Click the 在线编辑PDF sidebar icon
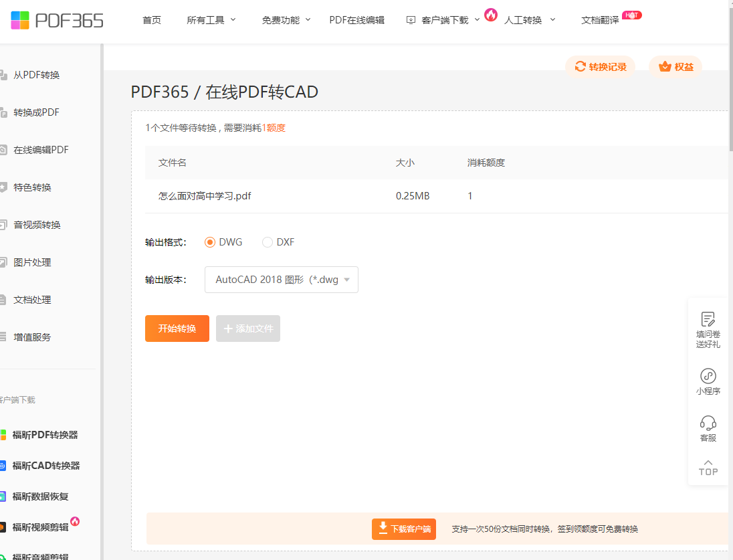The width and height of the screenshot is (733, 560). click(x=3, y=150)
